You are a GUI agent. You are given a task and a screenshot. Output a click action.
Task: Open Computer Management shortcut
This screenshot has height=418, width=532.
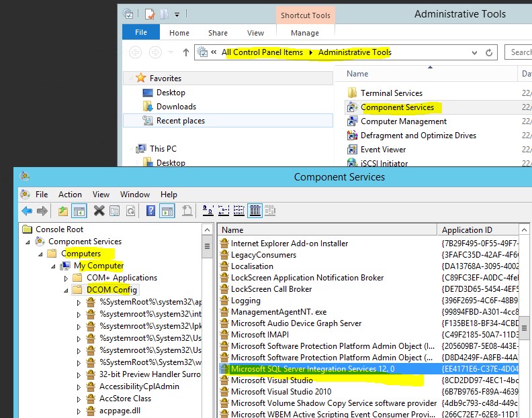[x=404, y=121]
